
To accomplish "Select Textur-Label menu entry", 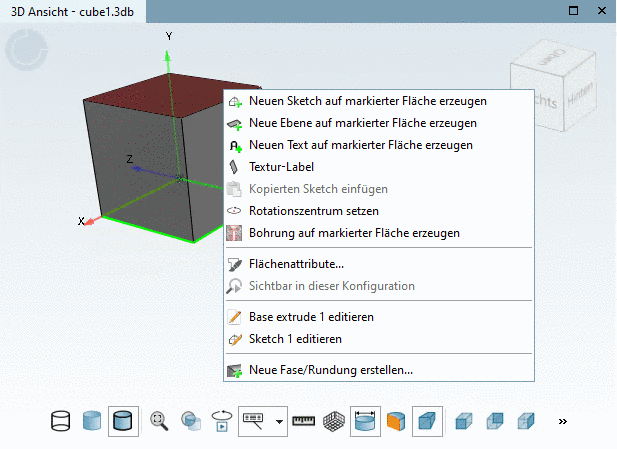I will (x=379, y=167).
